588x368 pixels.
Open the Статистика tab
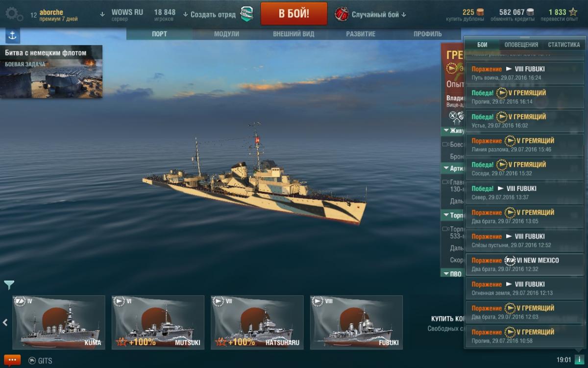click(x=564, y=45)
